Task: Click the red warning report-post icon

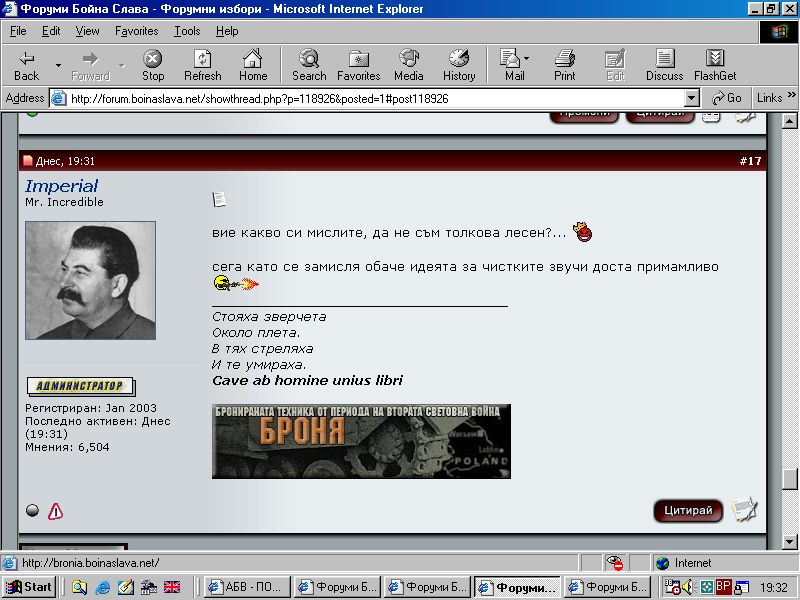Action: click(55, 511)
